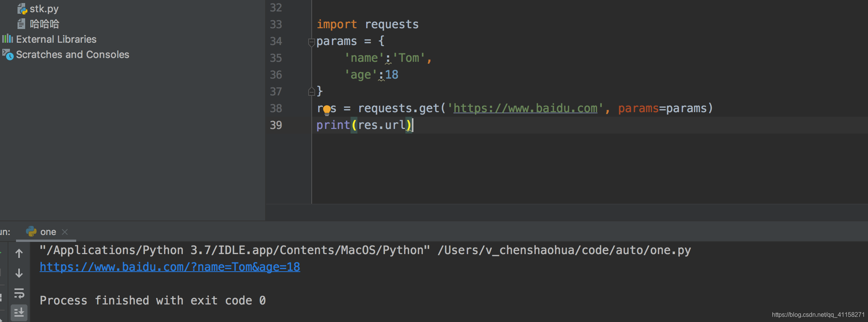The width and height of the screenshot is (868, 322).
Task: Click the up arrow in run console toolbar
Action: tap(19, 253)
